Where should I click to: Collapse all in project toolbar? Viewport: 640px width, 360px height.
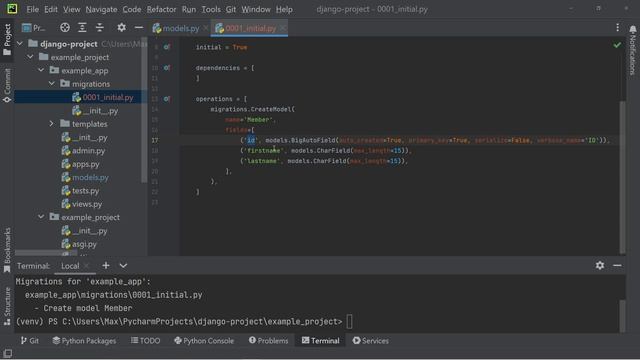[100, 28]
